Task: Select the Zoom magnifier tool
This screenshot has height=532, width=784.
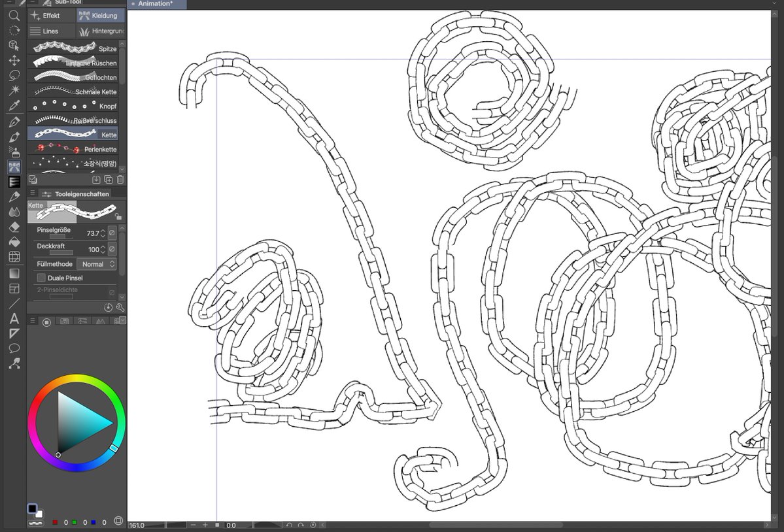Action: pyautogui.click(x=14, y=16)
